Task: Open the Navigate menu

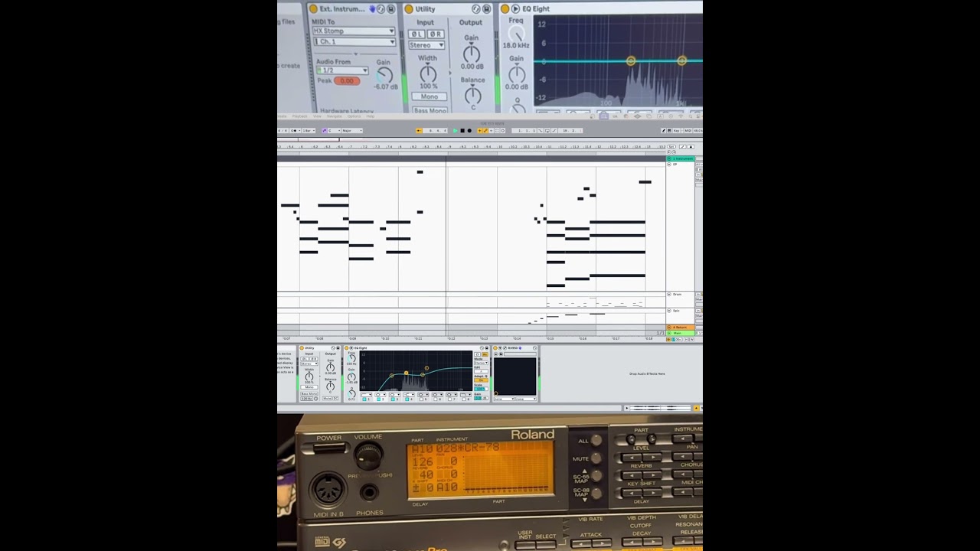Action: 335,116
